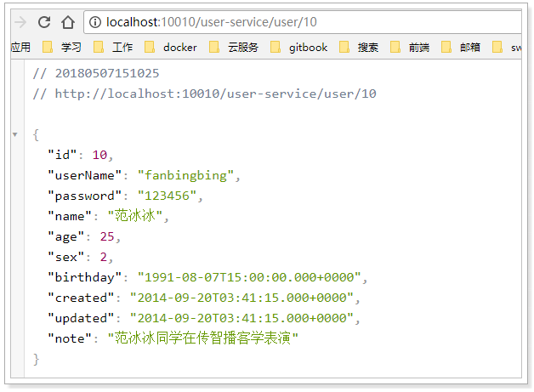This screenshot has height=392, width=534.
Task: Click the commented URL http://localhost:10010/user-service/user/10
Action: point(216,94)
